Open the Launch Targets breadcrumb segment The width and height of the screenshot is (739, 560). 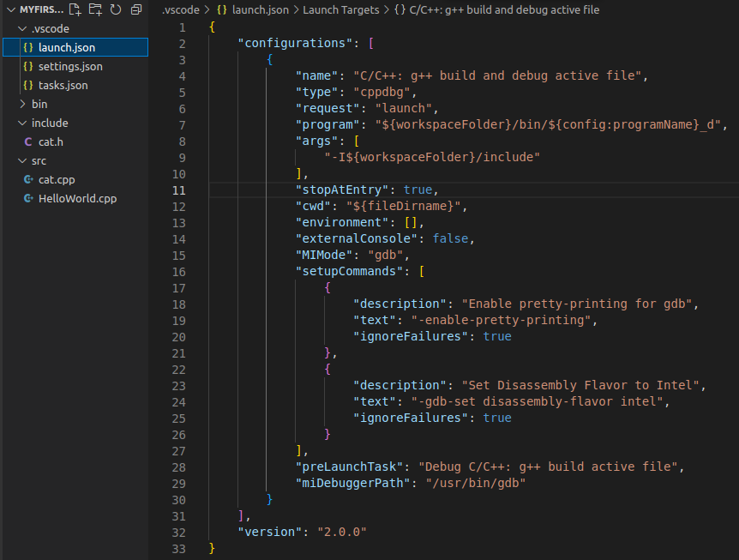click(x=338, y=9)
